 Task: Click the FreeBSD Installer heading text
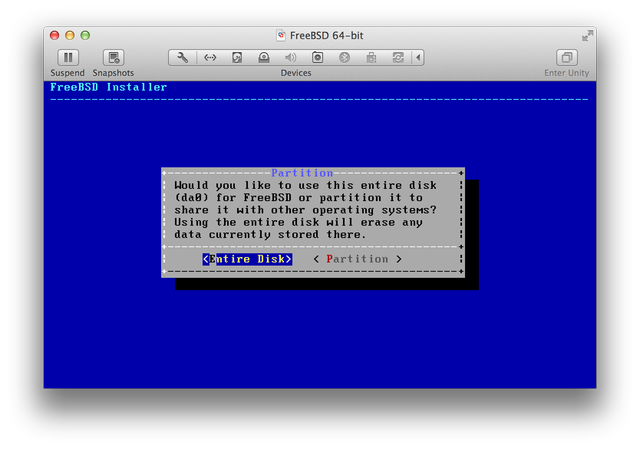pyautogui.click(x=109, y=87)
